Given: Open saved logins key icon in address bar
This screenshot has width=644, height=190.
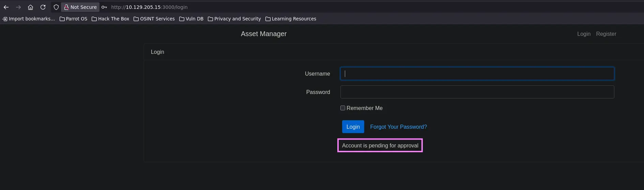Looking at the screenshot, I should pyautogui.click(x=104, y=7).
